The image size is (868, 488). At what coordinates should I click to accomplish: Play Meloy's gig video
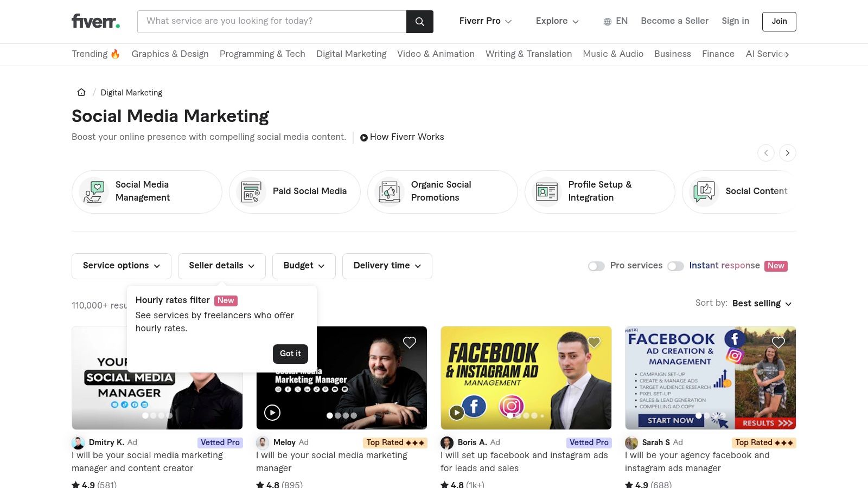click(x=272, y=412)
